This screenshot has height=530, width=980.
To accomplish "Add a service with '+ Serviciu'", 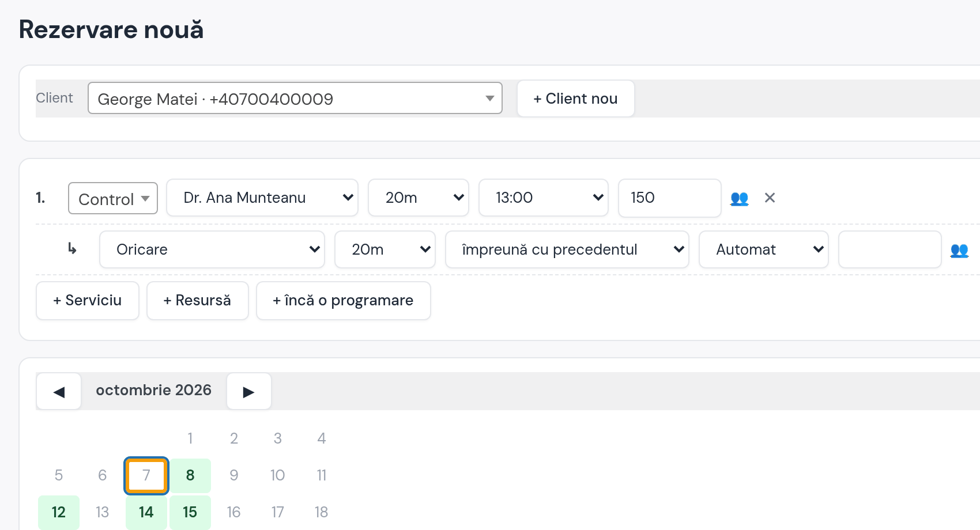I will click(88, 301).
